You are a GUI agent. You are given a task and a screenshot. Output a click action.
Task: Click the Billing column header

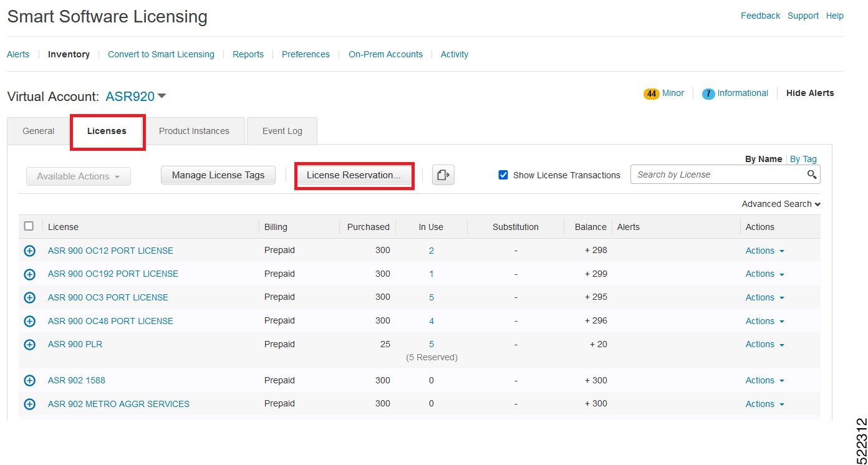[276, 227]
